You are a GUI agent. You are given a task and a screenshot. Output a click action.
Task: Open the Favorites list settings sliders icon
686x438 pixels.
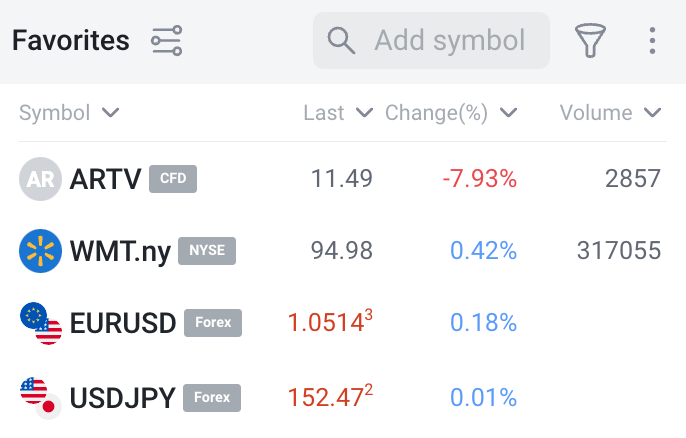click(x=167, y=41)
